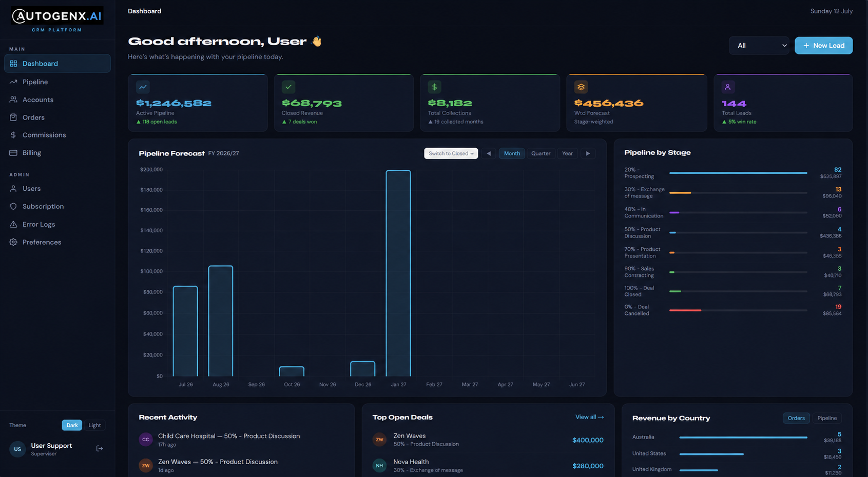
Task: Select Month forecast view
Action: [x=512, y=153]
